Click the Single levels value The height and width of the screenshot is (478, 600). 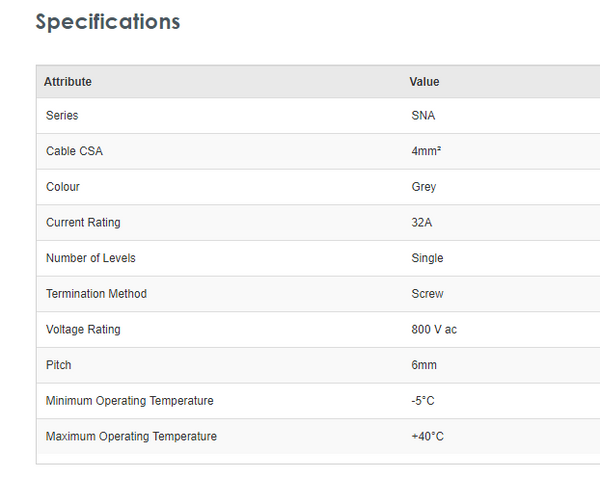(x=427, y=258)
